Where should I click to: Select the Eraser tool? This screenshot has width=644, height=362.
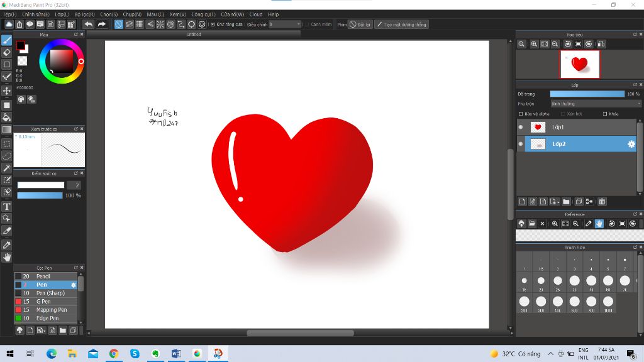(6, 53)
